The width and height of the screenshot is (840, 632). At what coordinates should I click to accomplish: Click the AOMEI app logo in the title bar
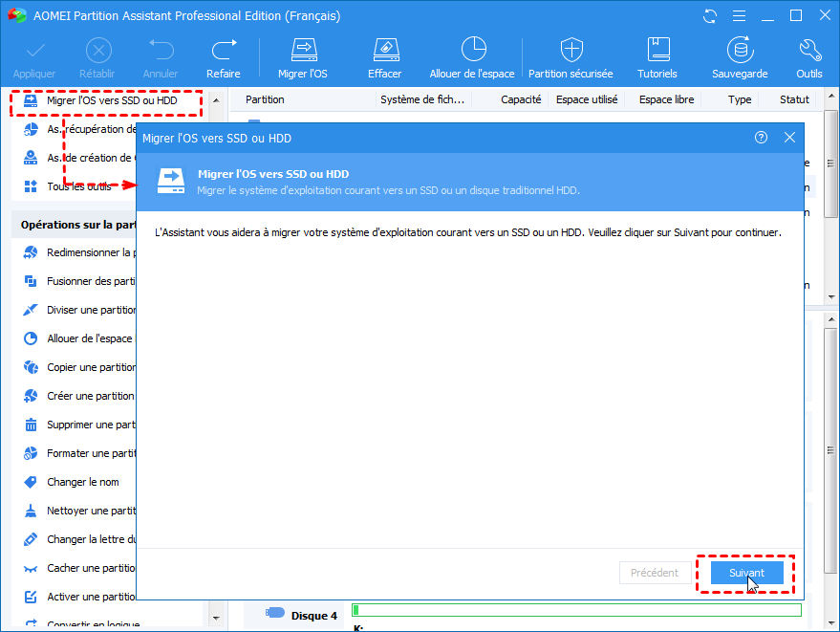tap(16, 15)
